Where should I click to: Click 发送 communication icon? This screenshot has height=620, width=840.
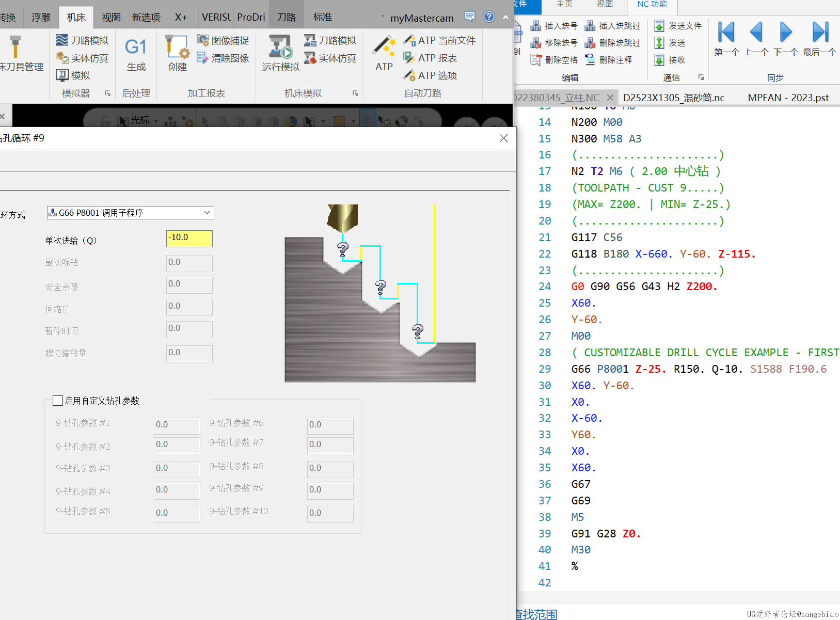[659, 43]
